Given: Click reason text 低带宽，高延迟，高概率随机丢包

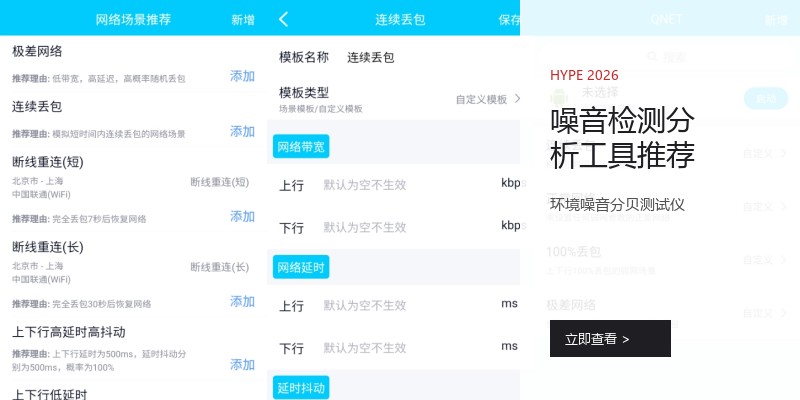Looking at the screenshot, I should point(119,79).
